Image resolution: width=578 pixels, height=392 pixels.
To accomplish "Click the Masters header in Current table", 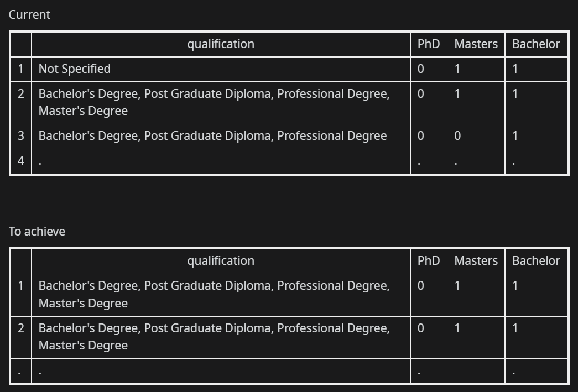I will 476,44.
